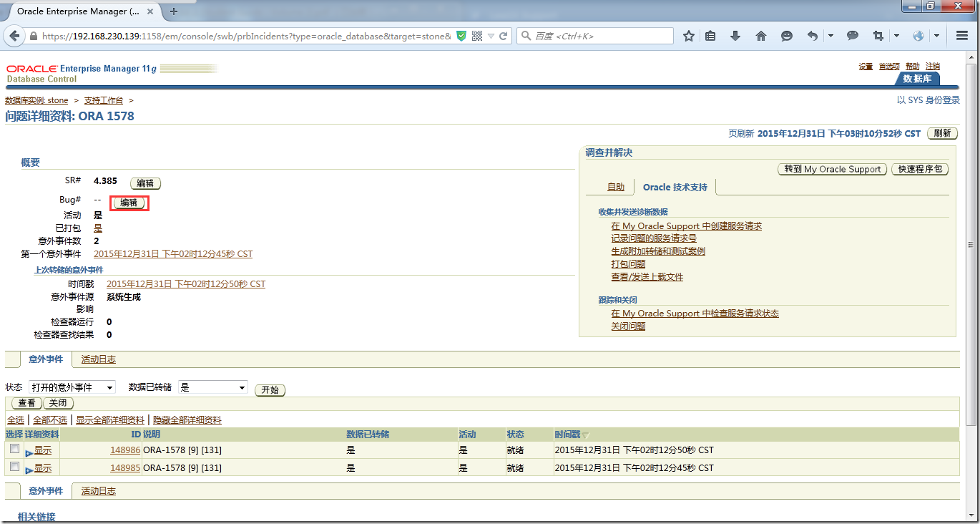
Task: Open the 数据已转储 dropdown
Action: click(x=213, y=387)
